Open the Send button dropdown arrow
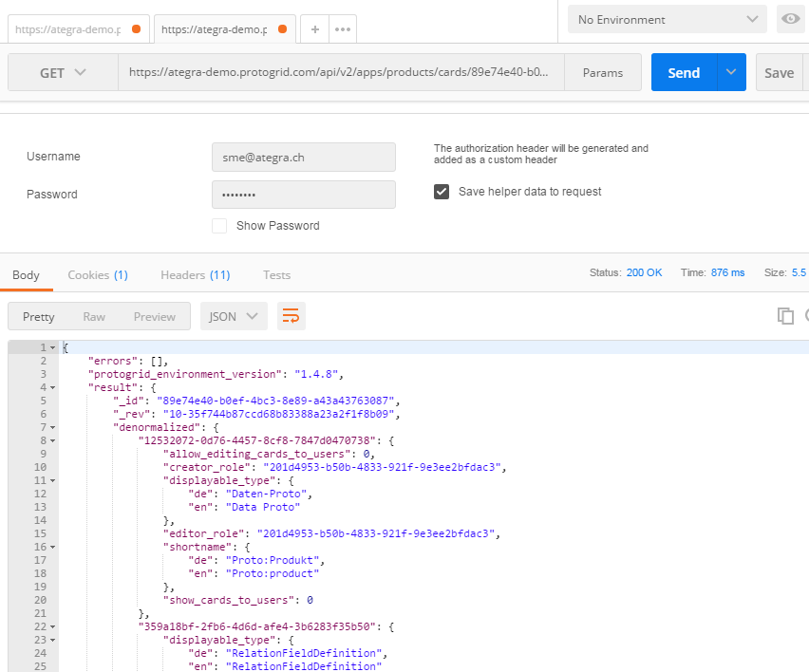Image resolution: width=809 pixels, height=672 pixels. 731,72
